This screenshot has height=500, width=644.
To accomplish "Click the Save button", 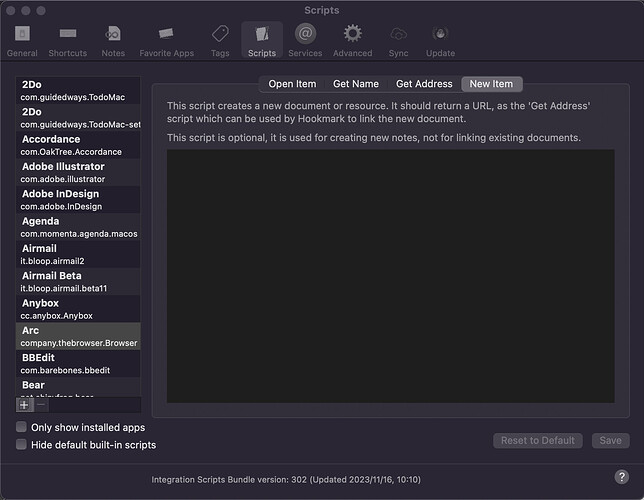I will point(610,440).
